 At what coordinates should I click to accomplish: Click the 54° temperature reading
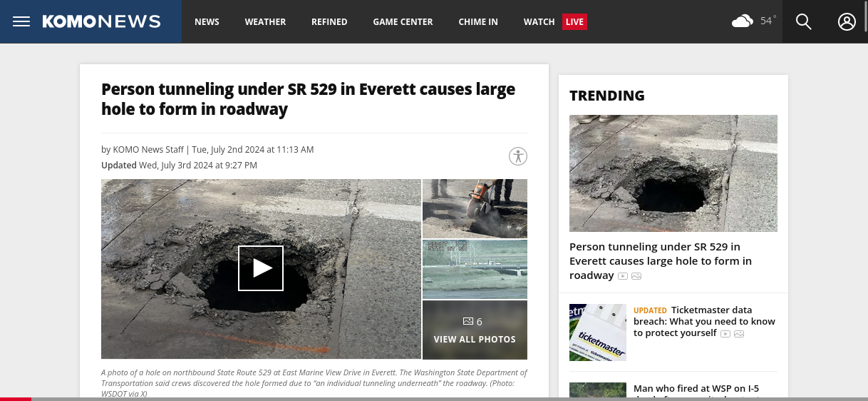click(x=768, y=21)
